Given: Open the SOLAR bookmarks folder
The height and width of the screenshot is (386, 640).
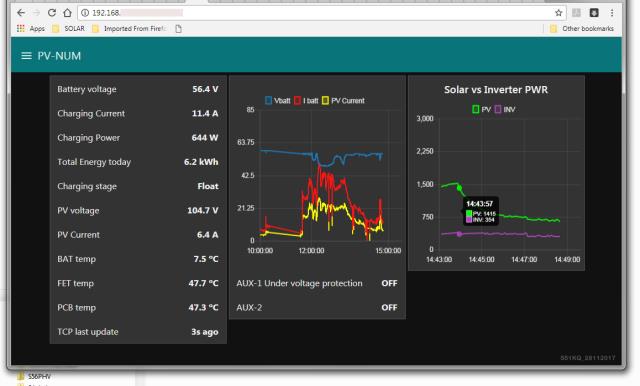Looking at the screenshot, I should 69,29.
